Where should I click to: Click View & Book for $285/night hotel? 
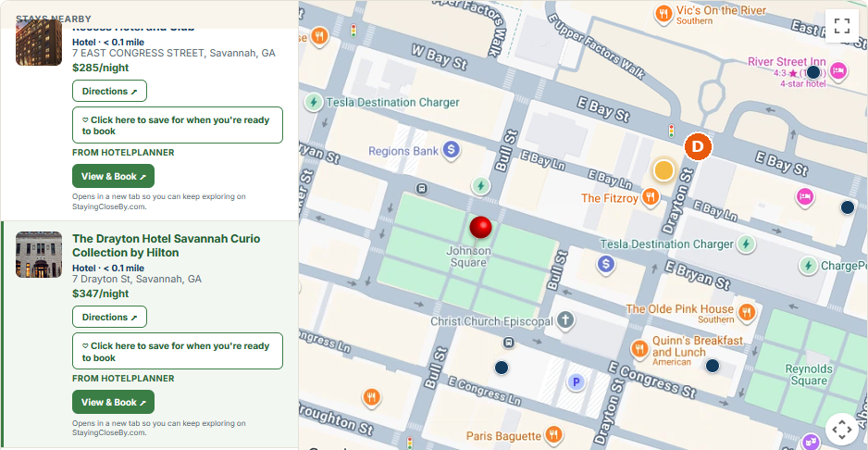[113, 176]
